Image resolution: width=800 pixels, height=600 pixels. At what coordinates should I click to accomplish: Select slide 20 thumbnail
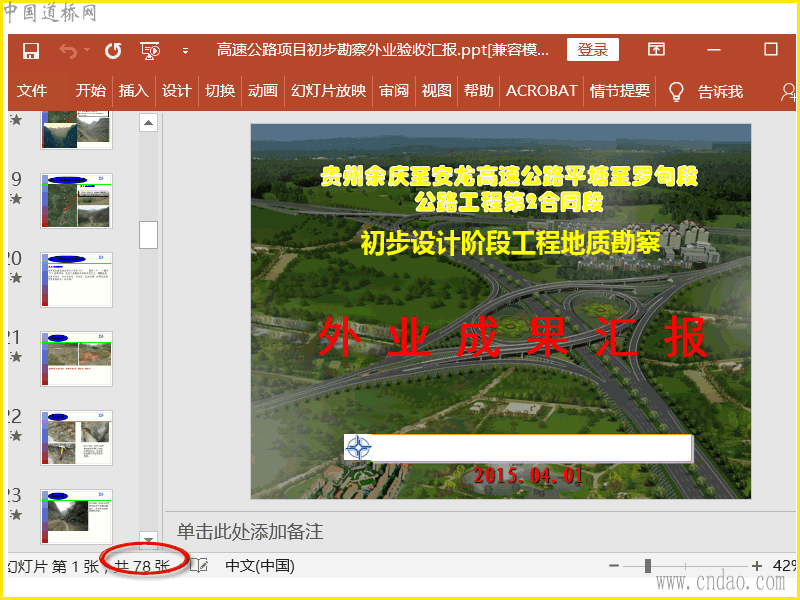(77, 280)
